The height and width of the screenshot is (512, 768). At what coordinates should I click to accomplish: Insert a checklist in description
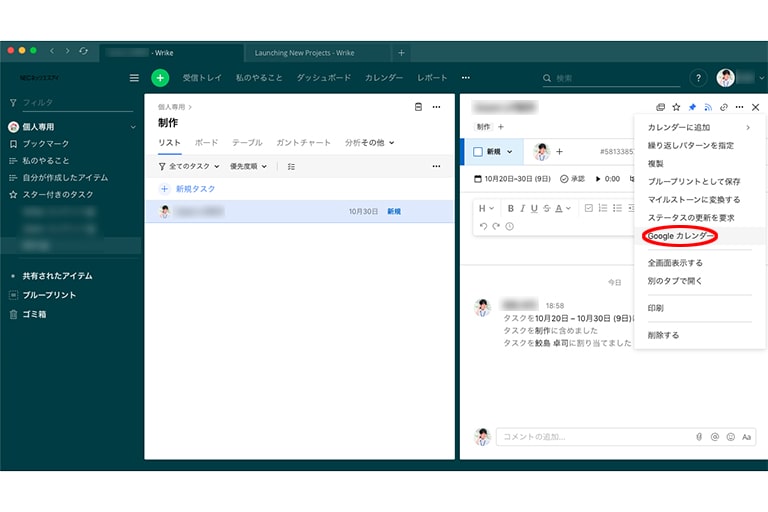(589, 208)
